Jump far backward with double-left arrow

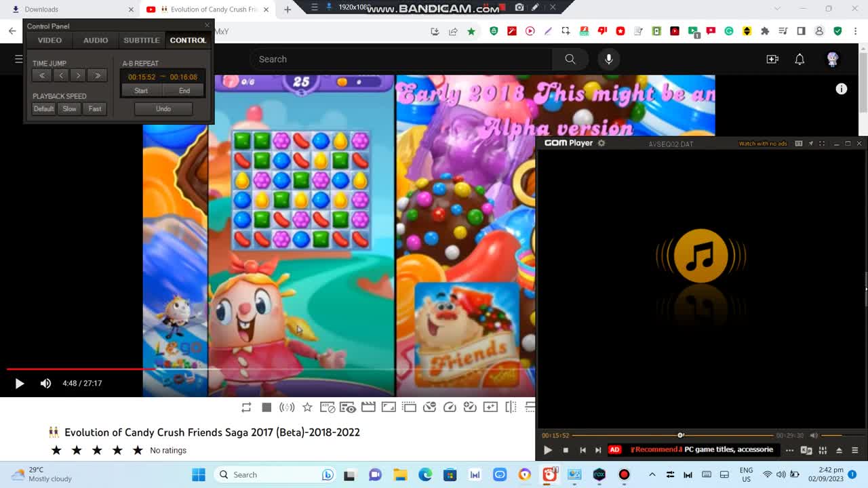(x=42, y=76)
